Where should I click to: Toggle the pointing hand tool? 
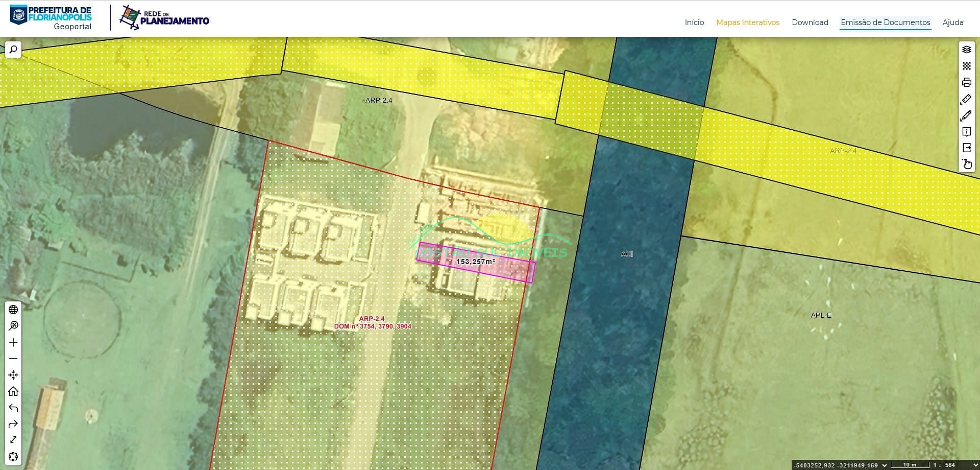[x=966, y=165]
